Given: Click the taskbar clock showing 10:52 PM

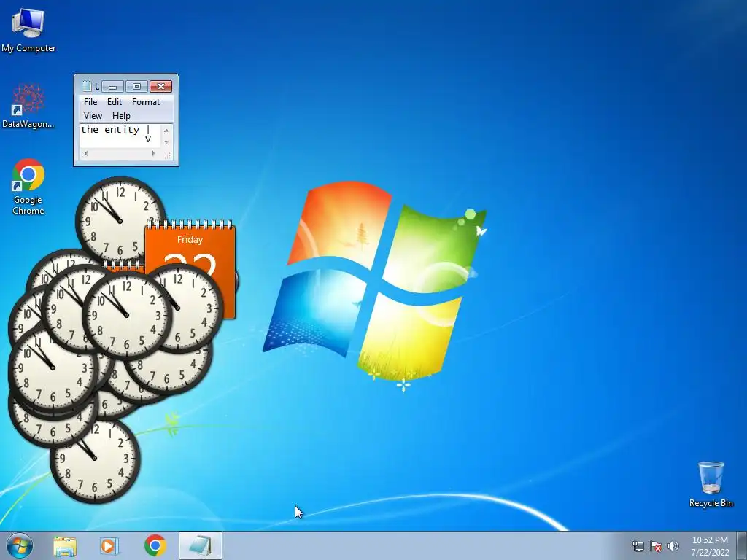Looking at the screenshot, I should 710,546.
